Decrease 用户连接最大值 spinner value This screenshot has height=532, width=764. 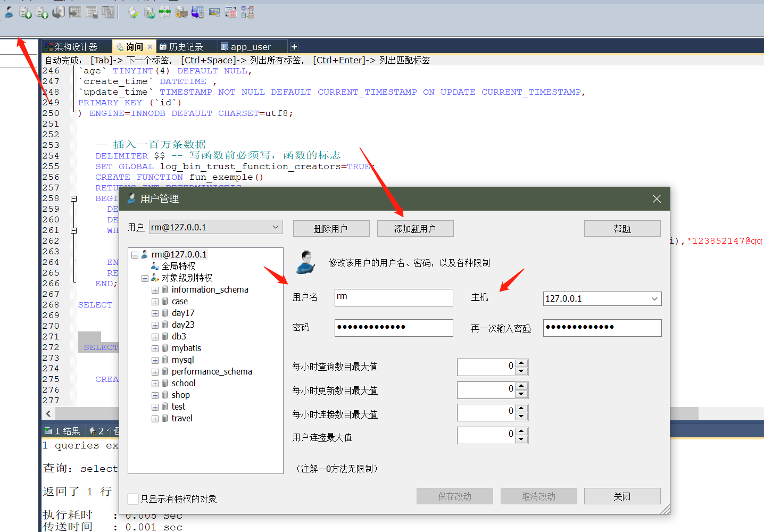pyautogui.click(x=521, y=439)
